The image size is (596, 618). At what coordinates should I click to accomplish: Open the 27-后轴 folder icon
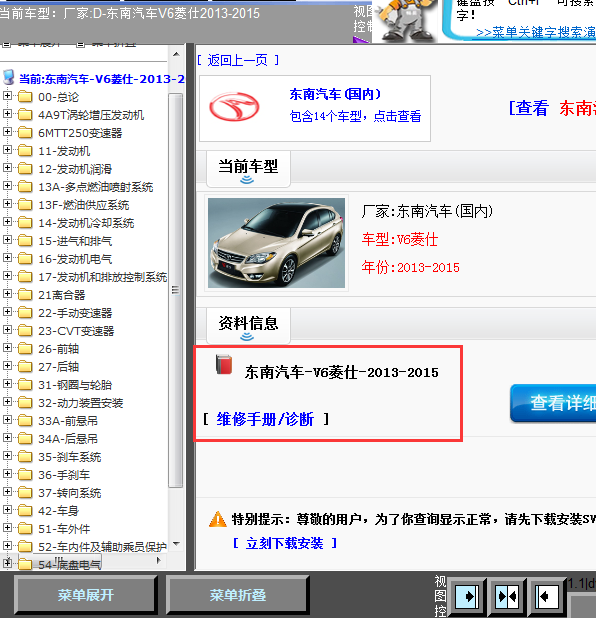pos(25,367)
